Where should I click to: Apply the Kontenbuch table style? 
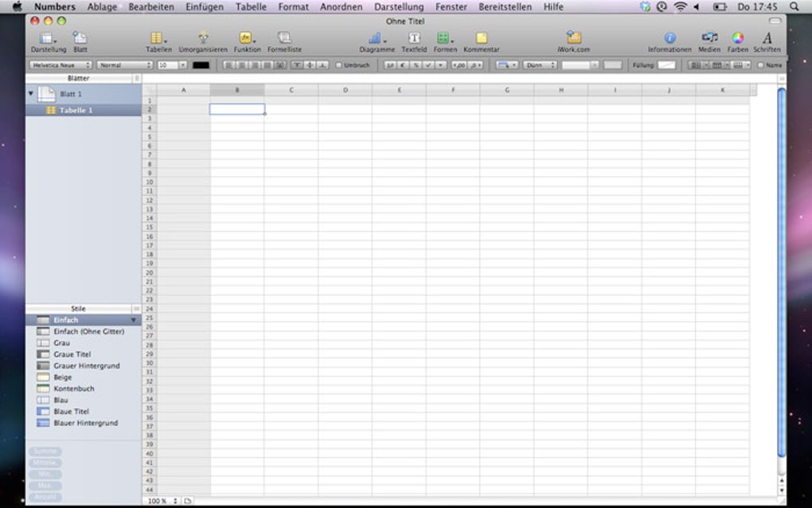(x=84, y=389)
